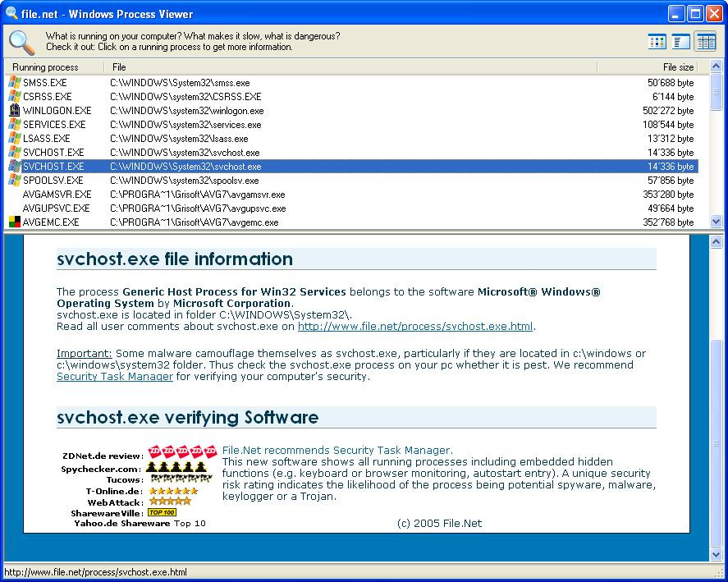Select the AVGUPSVC.EXE process name

click(56, 208)
